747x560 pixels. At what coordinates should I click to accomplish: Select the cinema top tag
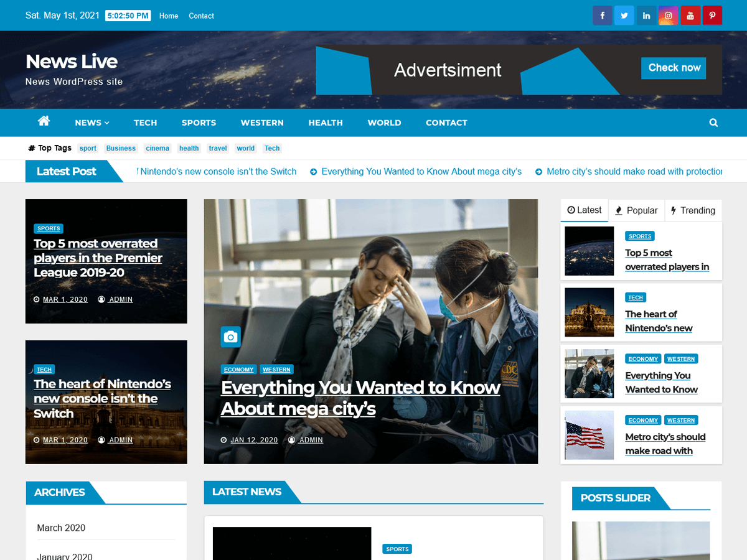click(x=157, y=148)
